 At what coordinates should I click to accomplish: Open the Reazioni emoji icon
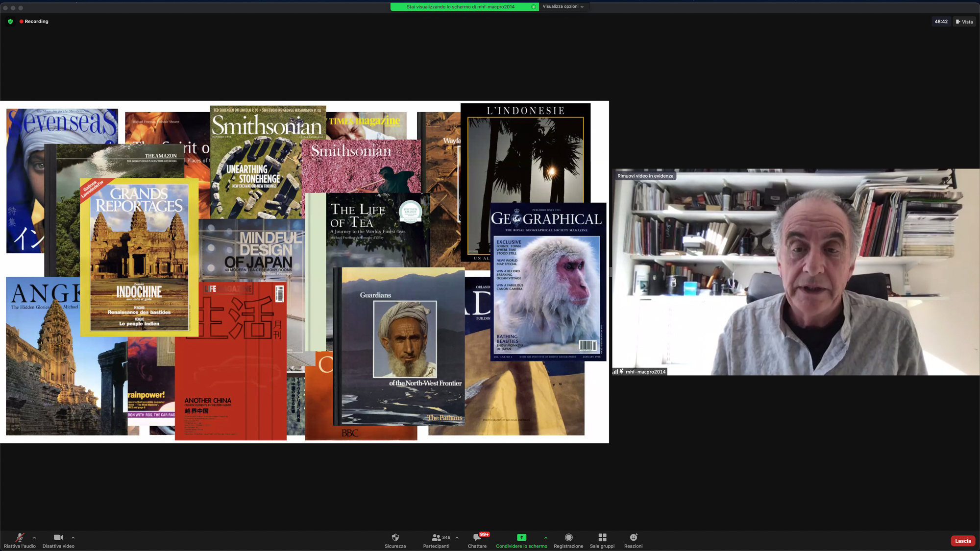pos(634,537)
